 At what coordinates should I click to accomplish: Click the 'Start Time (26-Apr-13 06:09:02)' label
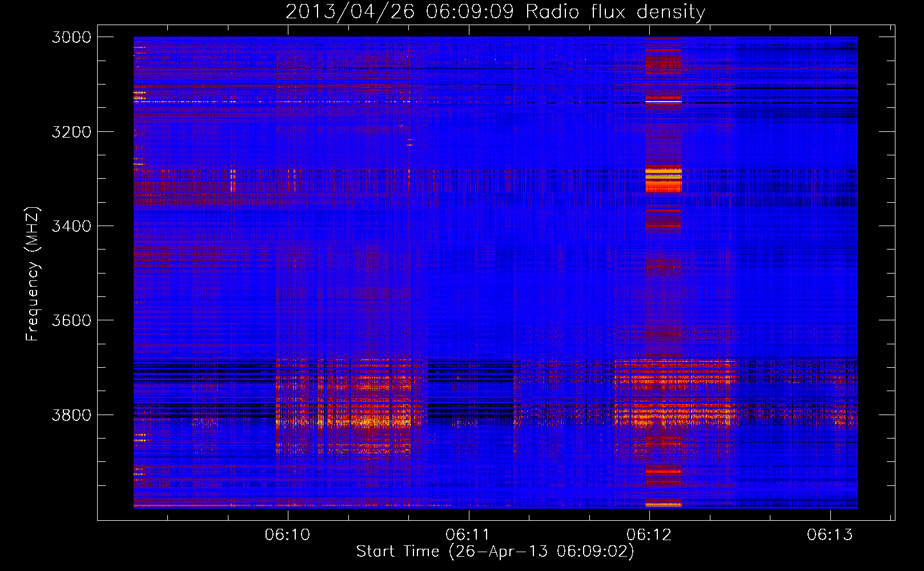pyautogui.click(x=495, y=552)
